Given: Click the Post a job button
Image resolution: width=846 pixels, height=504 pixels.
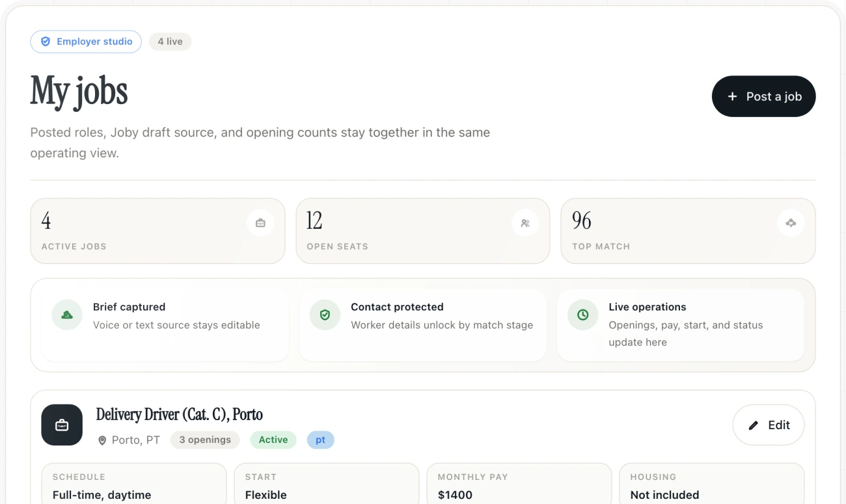Looking at the screenshot, I should tap(763, 96).
